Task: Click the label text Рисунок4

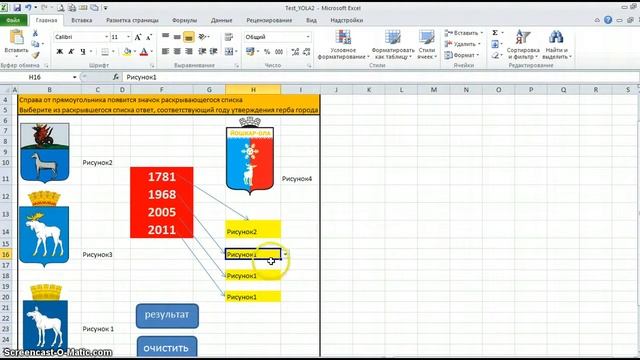Action: pyautogui.click(x=297, y=178)
